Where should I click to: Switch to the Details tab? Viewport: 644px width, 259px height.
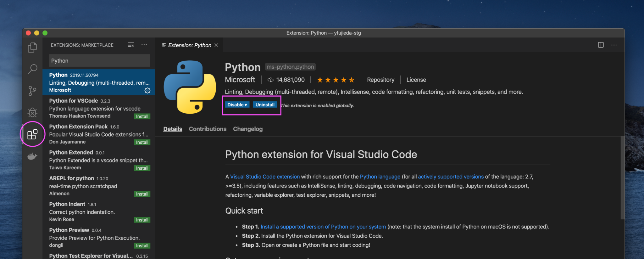coord(173,129)
